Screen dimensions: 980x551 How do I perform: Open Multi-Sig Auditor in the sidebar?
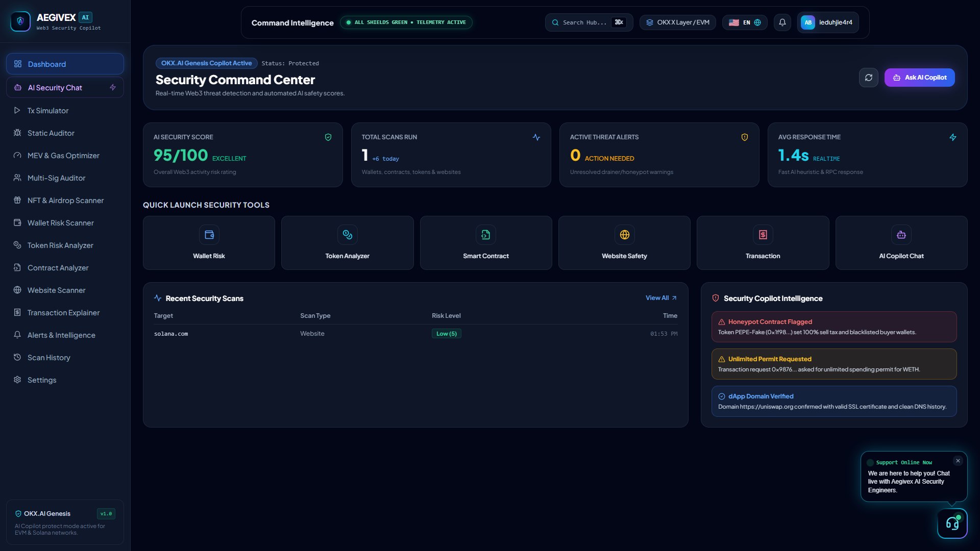click(x=65, y=178)
